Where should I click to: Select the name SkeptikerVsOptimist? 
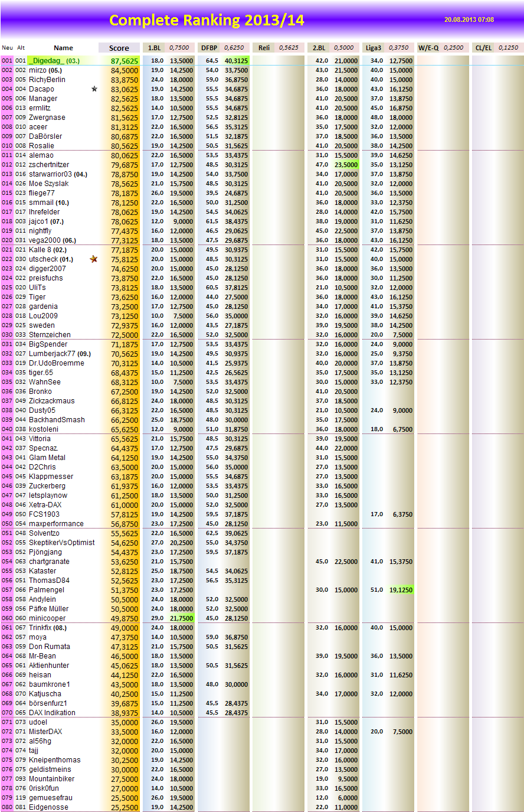pyautogui.click(x=62, y=543)
